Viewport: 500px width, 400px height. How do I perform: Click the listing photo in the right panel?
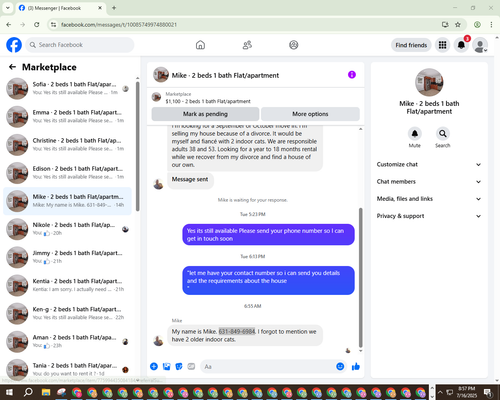point(429,82)
